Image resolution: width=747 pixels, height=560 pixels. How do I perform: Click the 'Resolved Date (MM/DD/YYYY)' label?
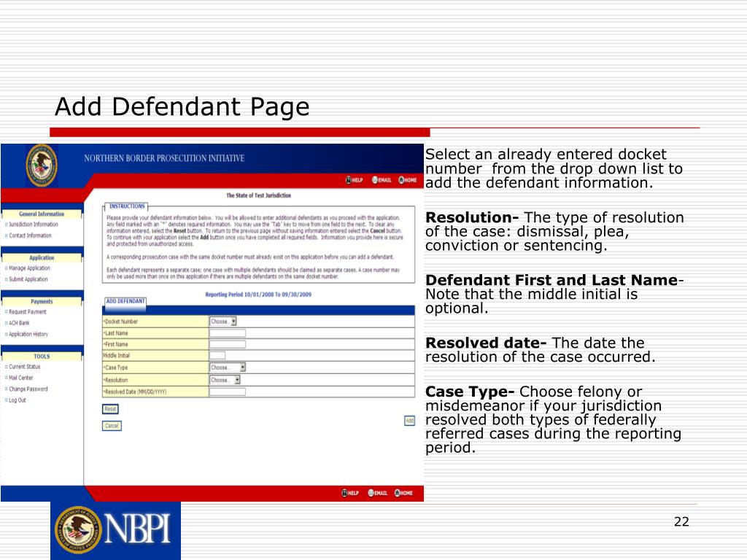(x=135, y=392)
